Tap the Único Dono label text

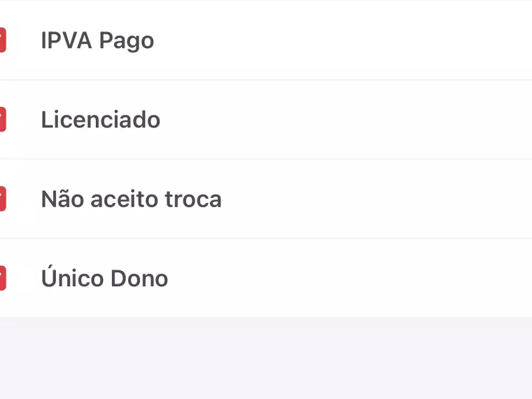coord(104,279)
